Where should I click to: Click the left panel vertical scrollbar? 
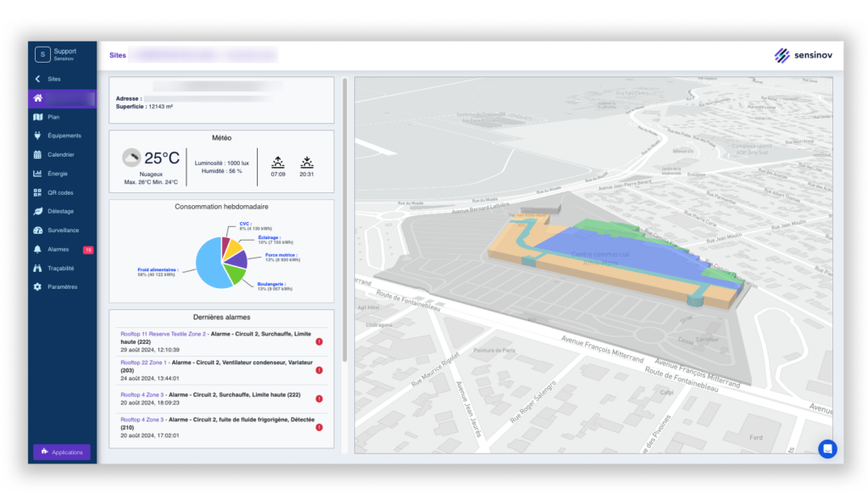click(x=344, y=220)
